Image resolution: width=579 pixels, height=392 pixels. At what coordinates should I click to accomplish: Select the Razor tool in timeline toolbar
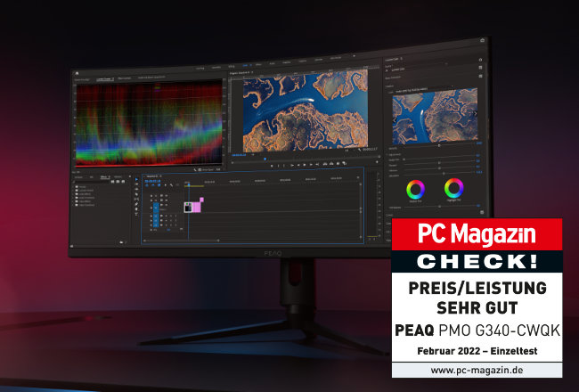click(136, 194)
